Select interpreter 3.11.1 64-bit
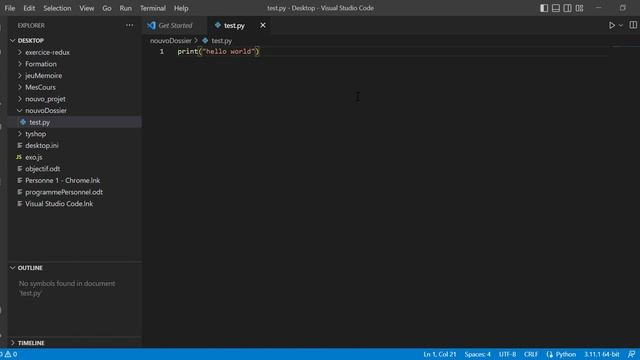Viewport: 640px width, 360px height. 602,354
